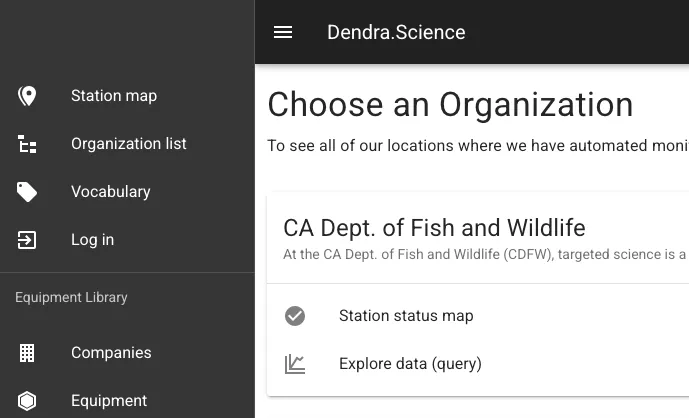Screen dimensions: 689x418
Task: Click the Dendra.Science title
Action: [x=396, y=32]
